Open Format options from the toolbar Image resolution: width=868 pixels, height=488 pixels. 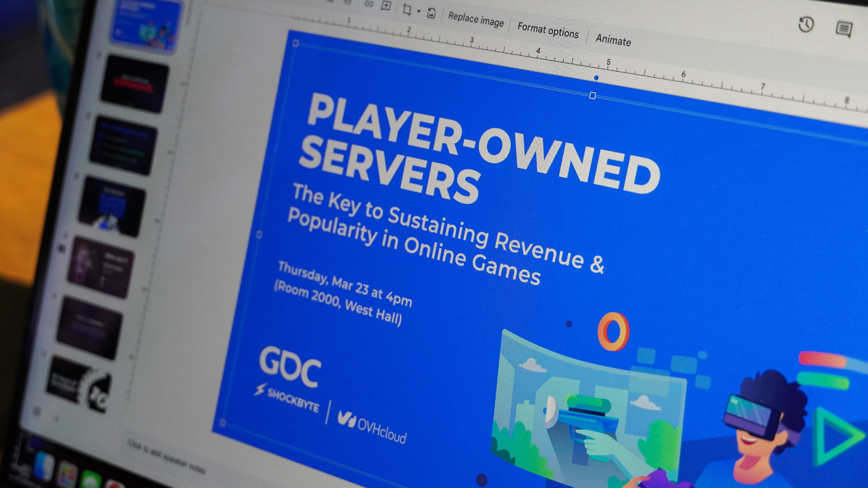click(x=548, y=30)
